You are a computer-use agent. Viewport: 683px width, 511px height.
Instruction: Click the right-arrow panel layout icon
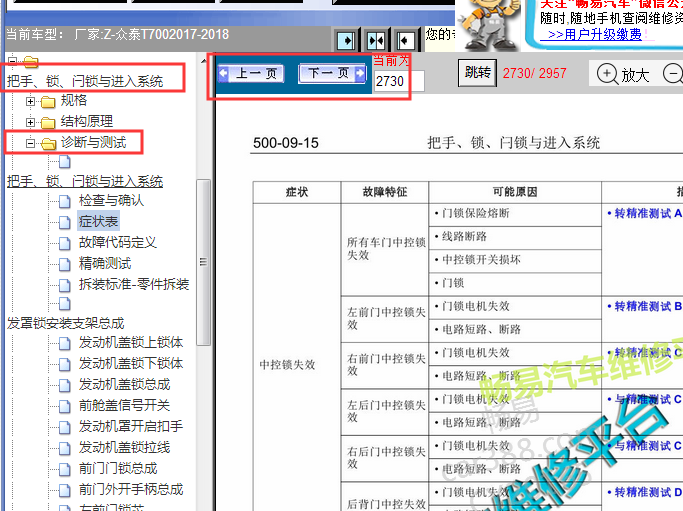[x=346, y=41]
